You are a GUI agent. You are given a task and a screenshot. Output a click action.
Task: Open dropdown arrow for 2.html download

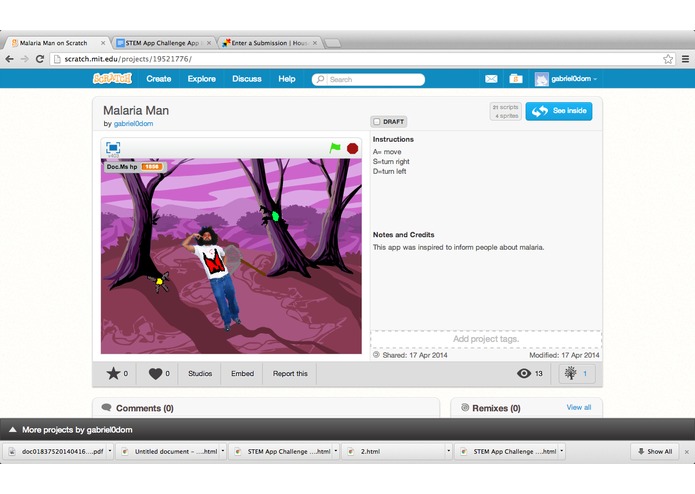449,451
